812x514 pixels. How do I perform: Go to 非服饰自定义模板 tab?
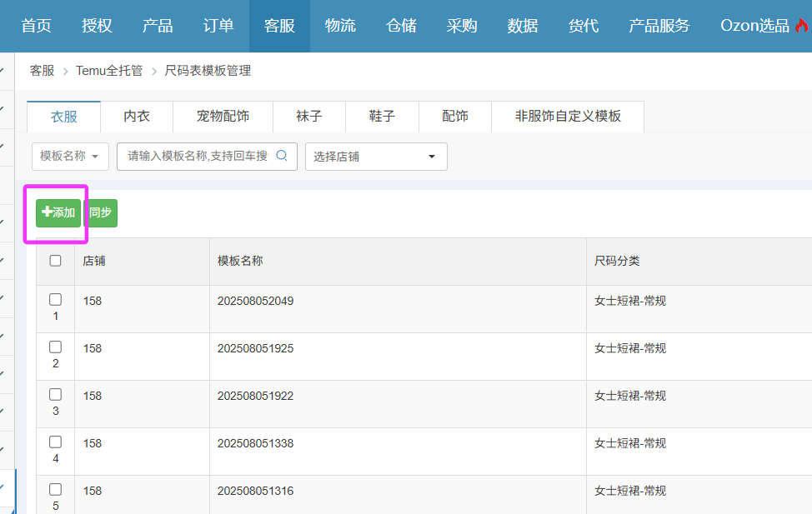(x=568, y=117)
